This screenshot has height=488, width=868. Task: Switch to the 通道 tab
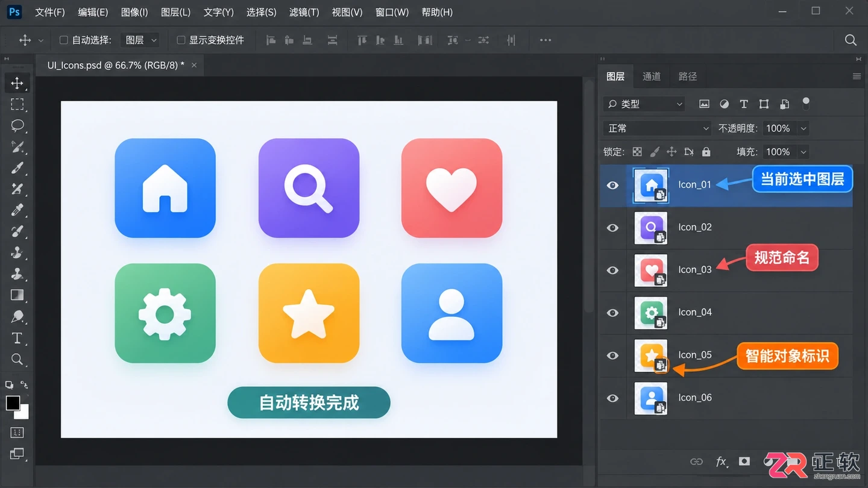coord(652,77)
